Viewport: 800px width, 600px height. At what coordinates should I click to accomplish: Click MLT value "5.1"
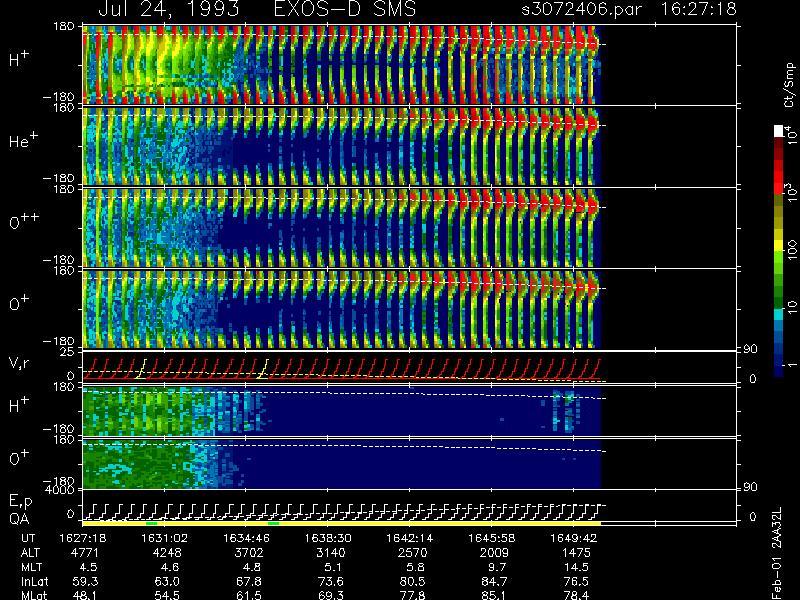click(x=334, y=567)
